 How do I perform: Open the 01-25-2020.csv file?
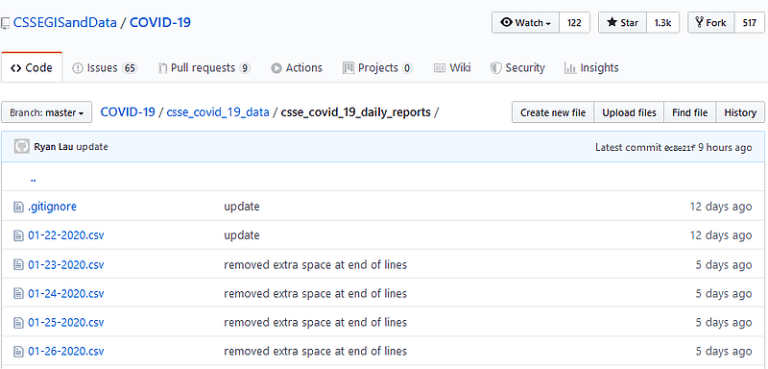(x=66, y=323)
